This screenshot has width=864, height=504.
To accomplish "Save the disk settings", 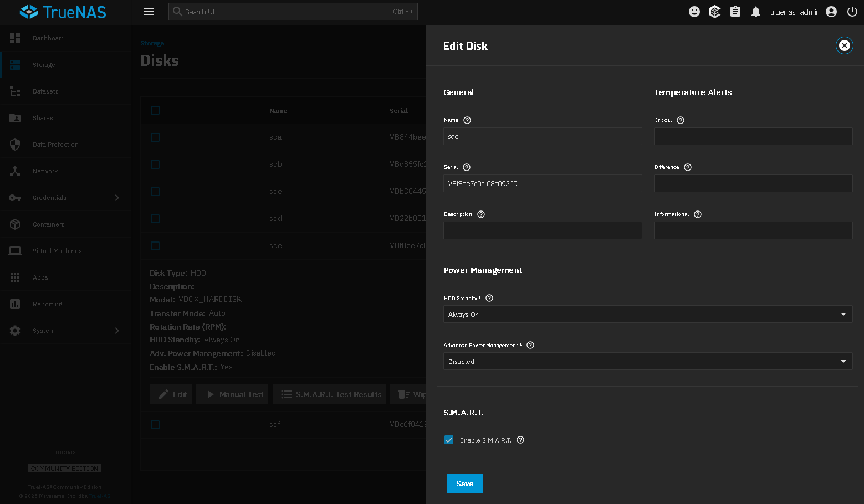I will coord(464,484).
